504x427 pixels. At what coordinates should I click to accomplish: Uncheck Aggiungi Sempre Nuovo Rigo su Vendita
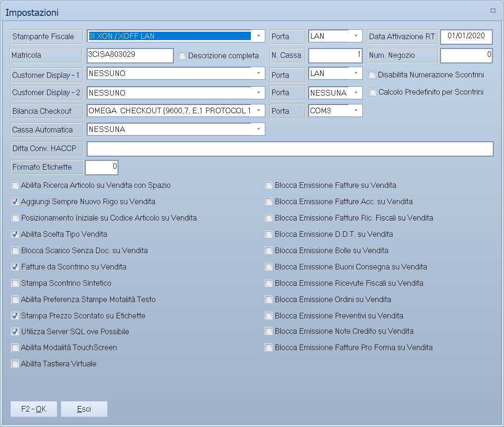point(15,201)
